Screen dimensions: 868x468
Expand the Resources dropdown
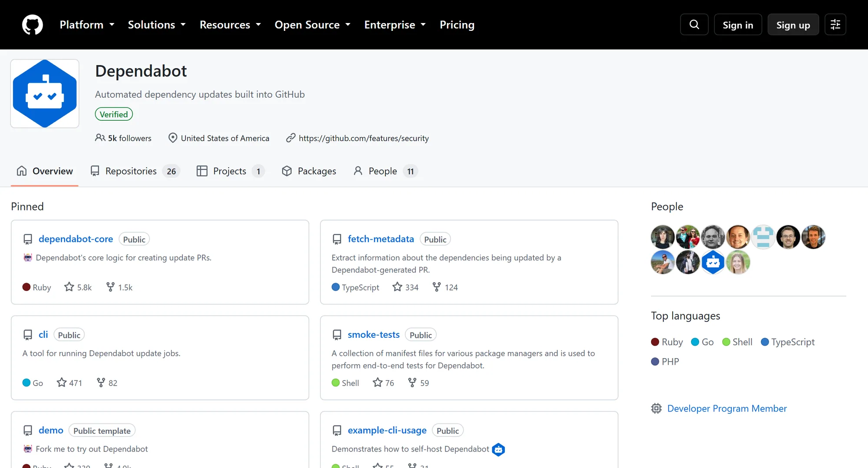230,25
